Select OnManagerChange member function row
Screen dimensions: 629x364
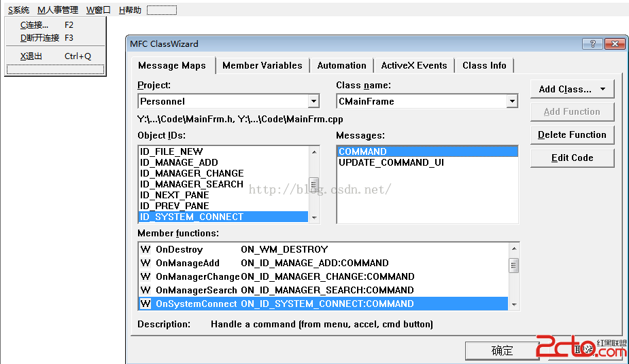click(x=323, y=276)
